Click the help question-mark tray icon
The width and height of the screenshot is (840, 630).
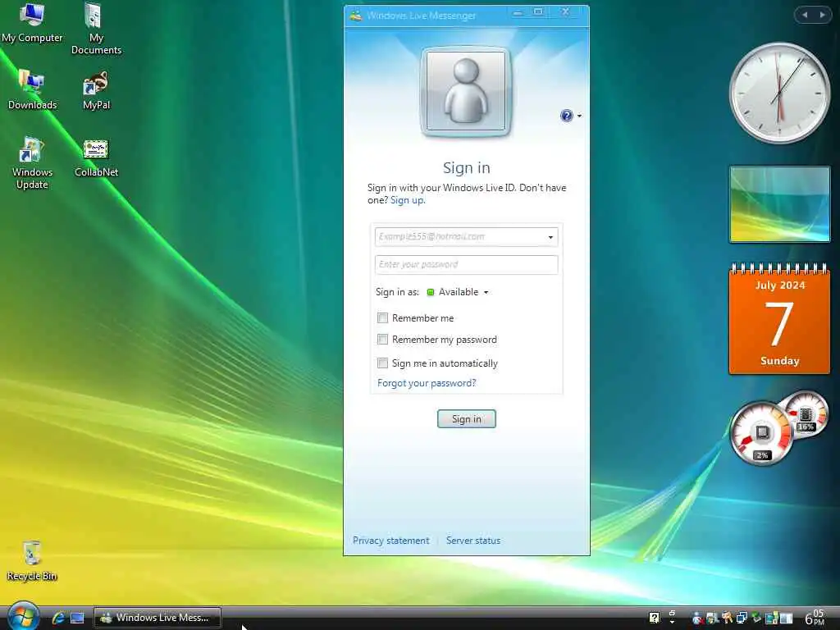pos(655,618)
